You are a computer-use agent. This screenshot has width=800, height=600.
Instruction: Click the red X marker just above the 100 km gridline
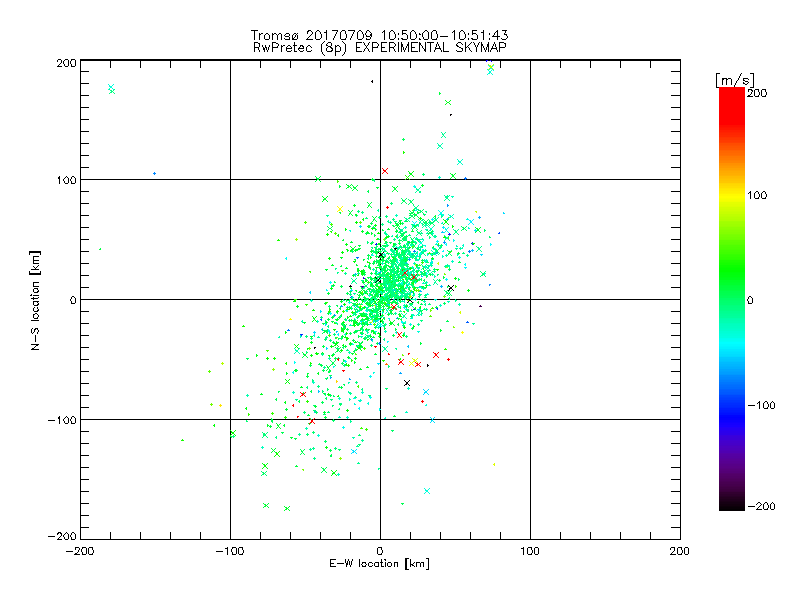385,171
